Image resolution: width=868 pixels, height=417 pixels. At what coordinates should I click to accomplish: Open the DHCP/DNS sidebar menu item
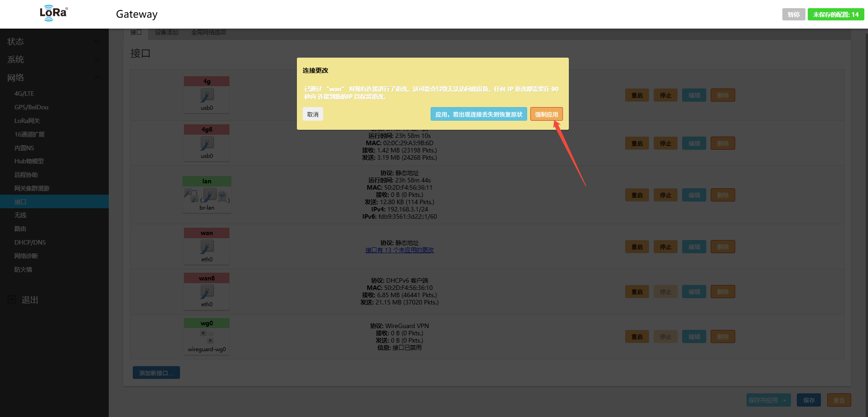click(30, 242)
